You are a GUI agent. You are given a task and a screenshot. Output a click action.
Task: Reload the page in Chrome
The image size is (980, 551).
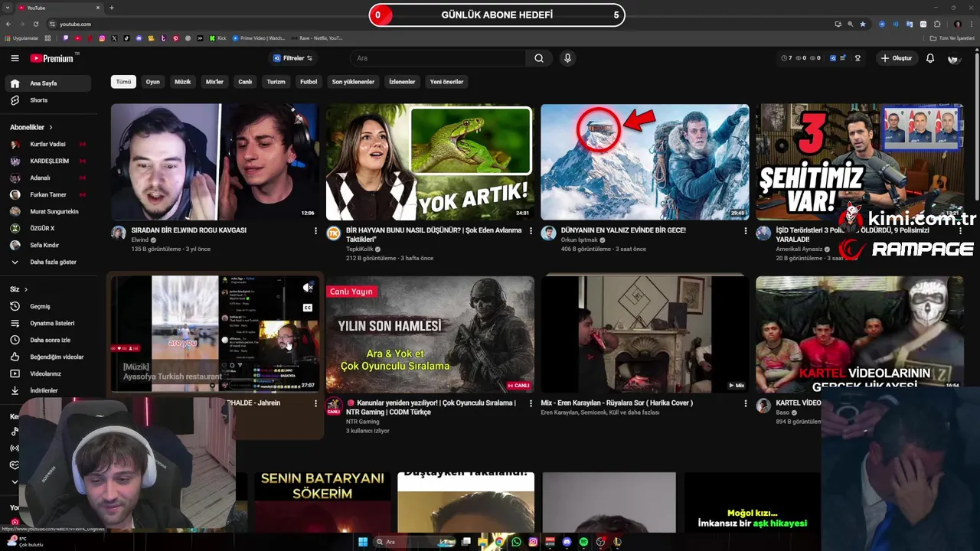pyautogui.click(x=36, y=24)
